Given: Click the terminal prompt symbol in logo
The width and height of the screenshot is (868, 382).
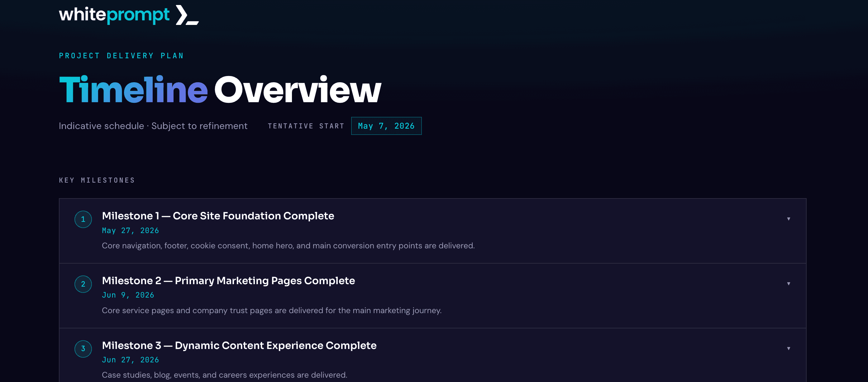Looking at the screenshot, I should click(x=187, y=15).
